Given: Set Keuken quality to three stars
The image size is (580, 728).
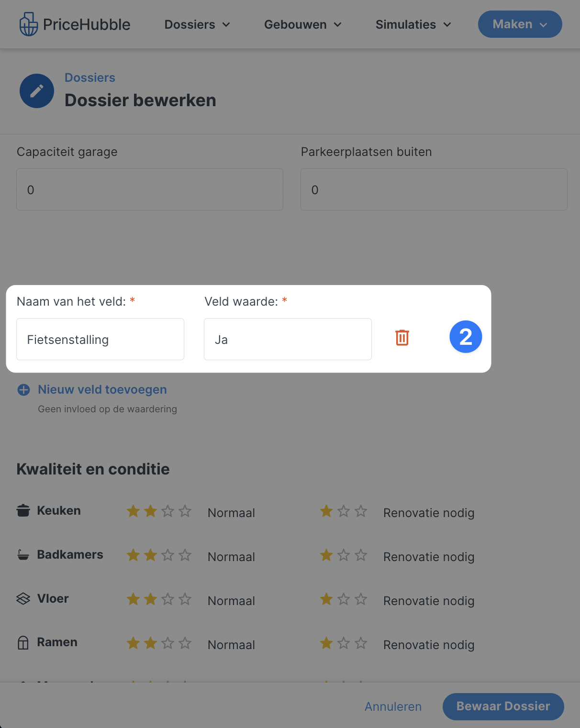Looking at the screenshot, I should 167,511.
